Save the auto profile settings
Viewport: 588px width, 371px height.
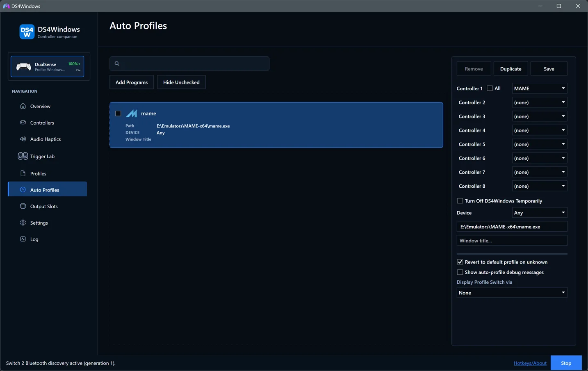tap(549, 69)
